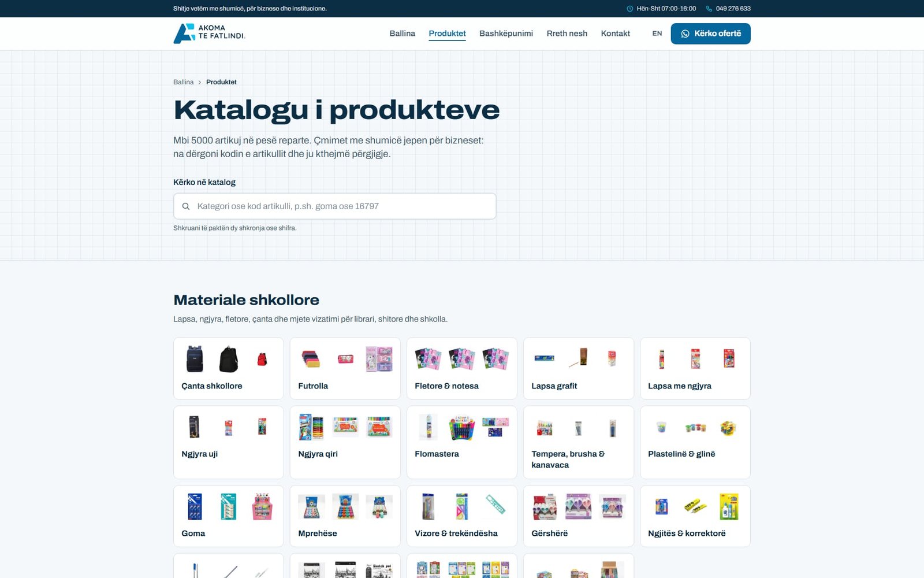Open the Ngjyra qiri category

click(345, 442)
